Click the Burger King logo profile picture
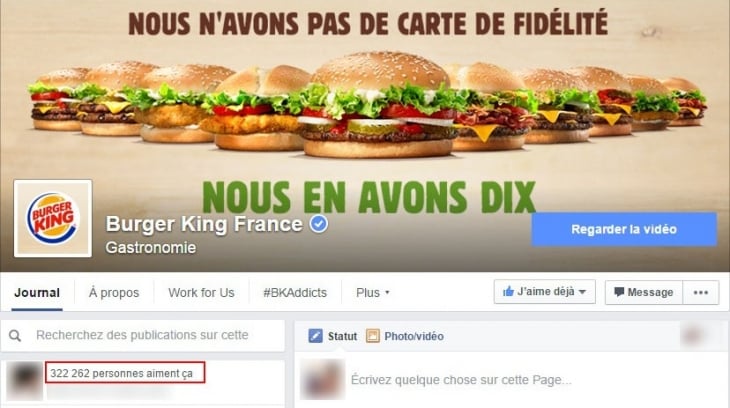This screenshot has width=730, height=408. pyautogui.click(x=53, y=218)
